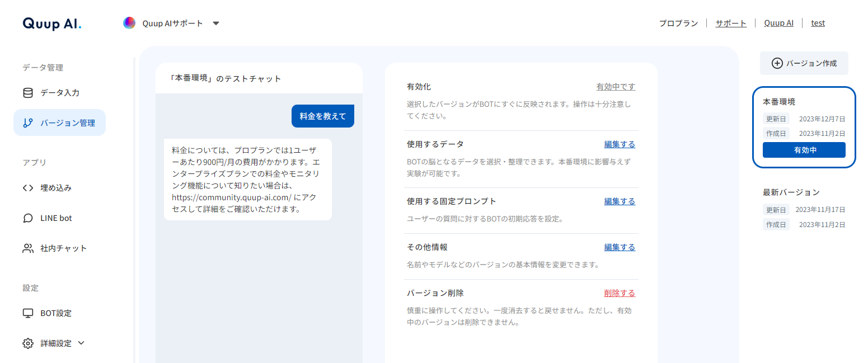Click the blue 有効中 button on 本番環境
This screenshot has width=868, height=363.
804,150
